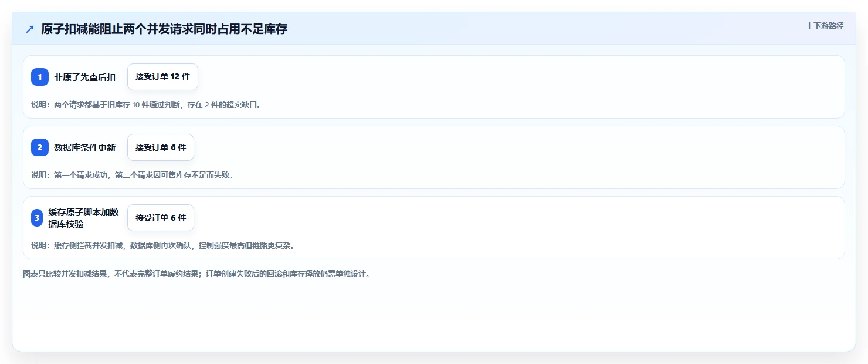The height and width of the screenshot is (364, 868).
Task: Click the 接受订单 12 件 button
Action: 162,77
